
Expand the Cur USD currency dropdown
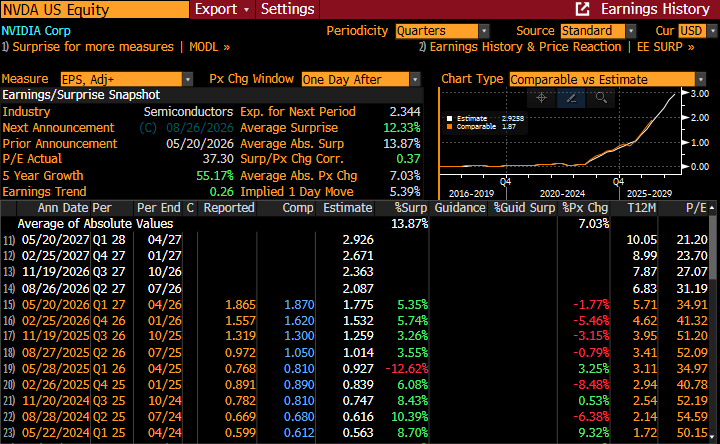click(x=712, y=31)
